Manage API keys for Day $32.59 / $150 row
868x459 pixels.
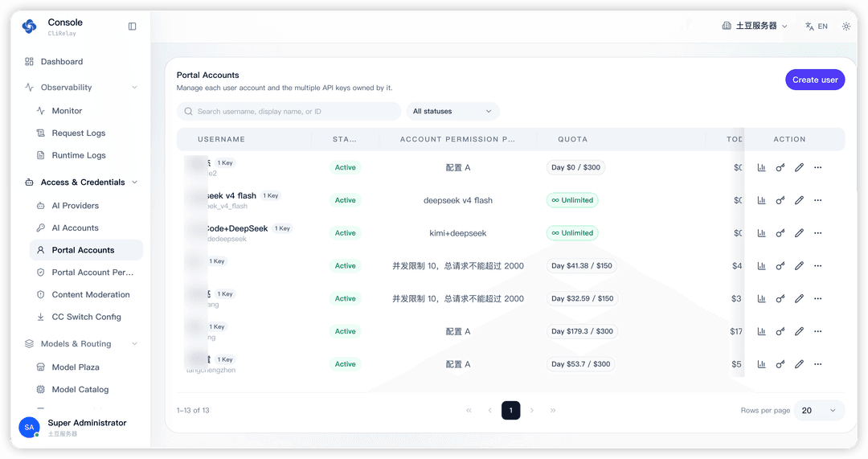click(x=780, y=298)
